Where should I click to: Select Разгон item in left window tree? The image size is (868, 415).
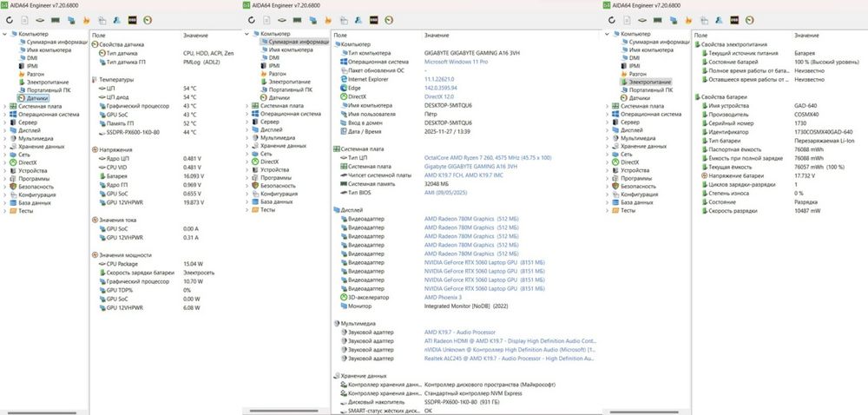[x=36, y=74]
